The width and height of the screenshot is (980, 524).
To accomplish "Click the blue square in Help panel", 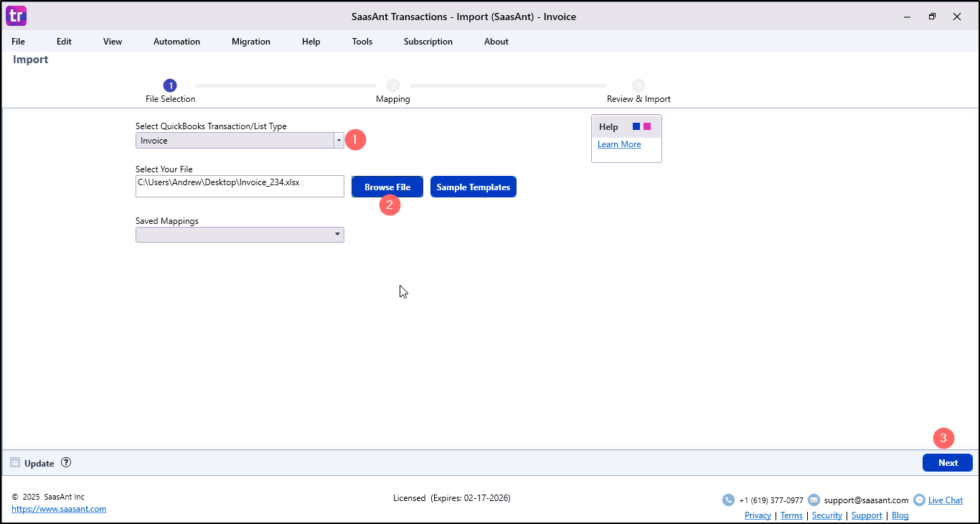I will (x=636, y=126).
